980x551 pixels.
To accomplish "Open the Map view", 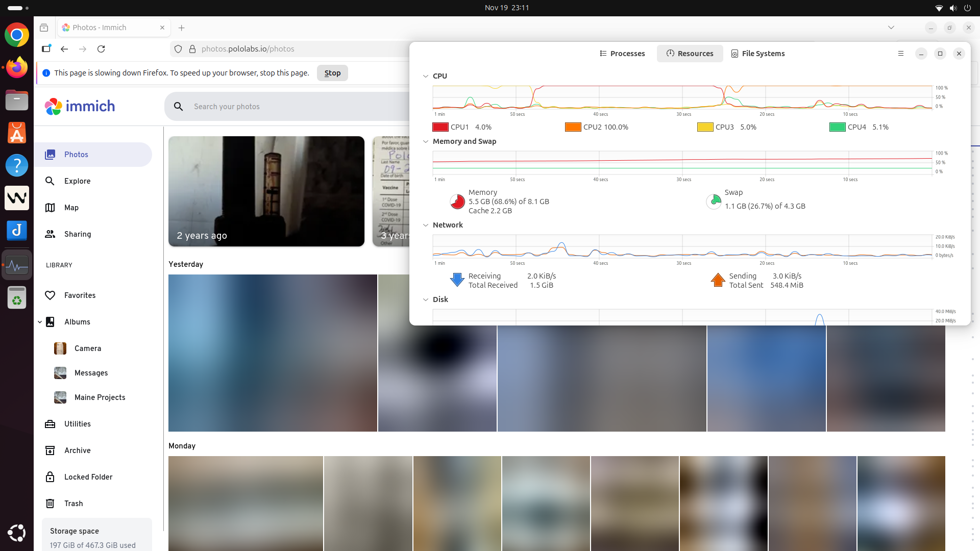I will tap(71, 208).
